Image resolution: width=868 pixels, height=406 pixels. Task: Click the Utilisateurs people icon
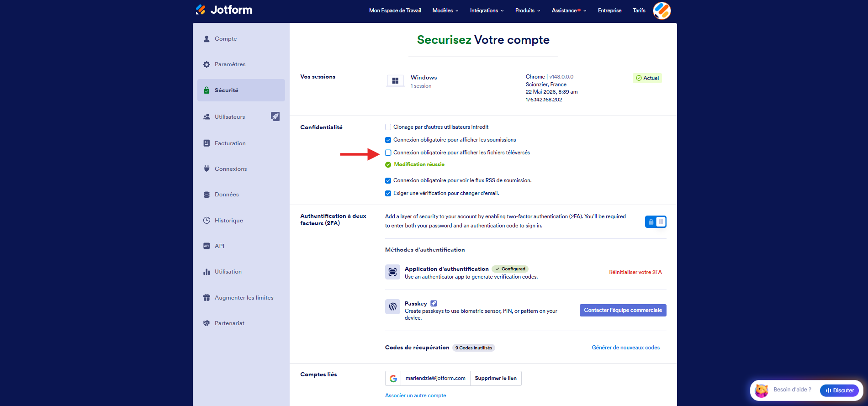[x=206, y=117]
